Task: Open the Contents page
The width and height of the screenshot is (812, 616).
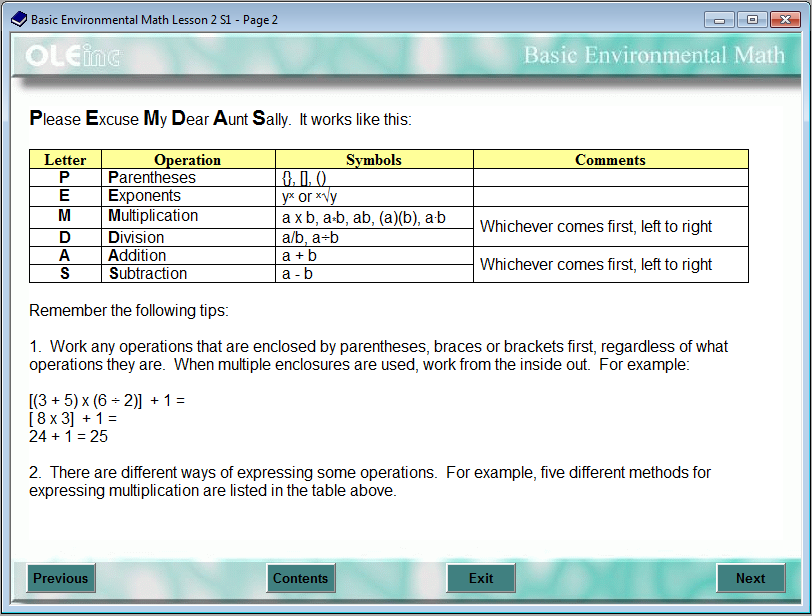Action: 300,578
